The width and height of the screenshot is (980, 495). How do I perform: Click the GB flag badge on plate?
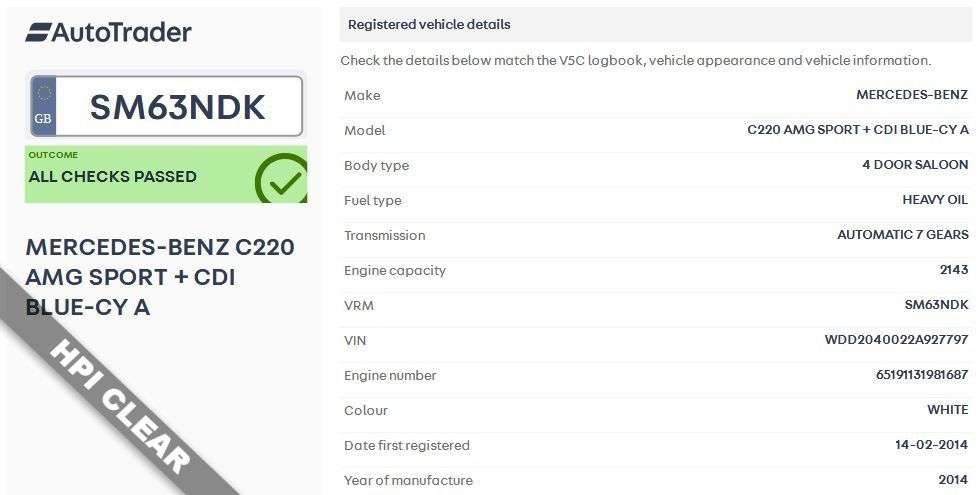point(44,106)
